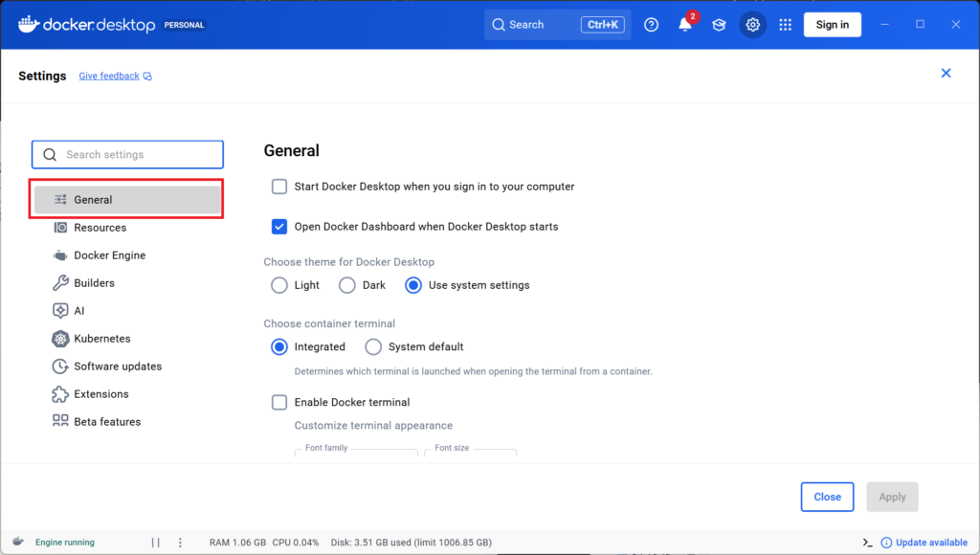This screenshot has width=980, height=555.
Task: Click the Resources sidebar icon
Action: pyautogui.click(x=60, y=228)
